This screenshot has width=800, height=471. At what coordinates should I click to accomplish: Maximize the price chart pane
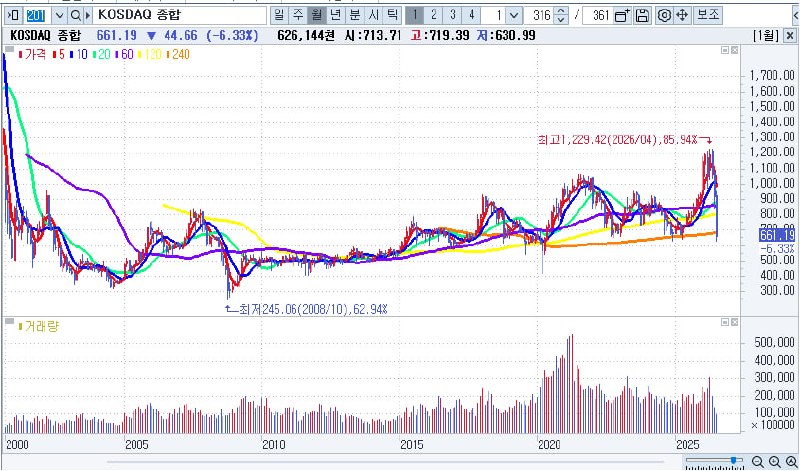(x=725, y=50)
